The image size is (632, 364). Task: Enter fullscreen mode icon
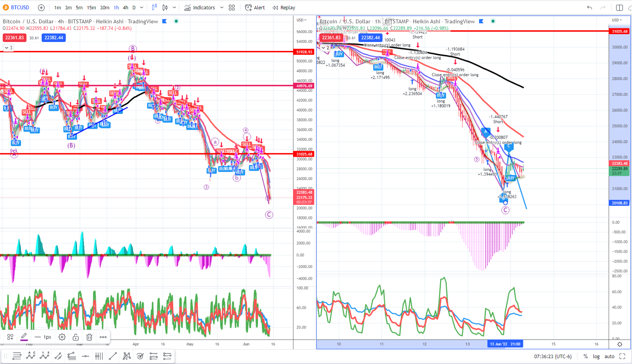pos(622,356)
